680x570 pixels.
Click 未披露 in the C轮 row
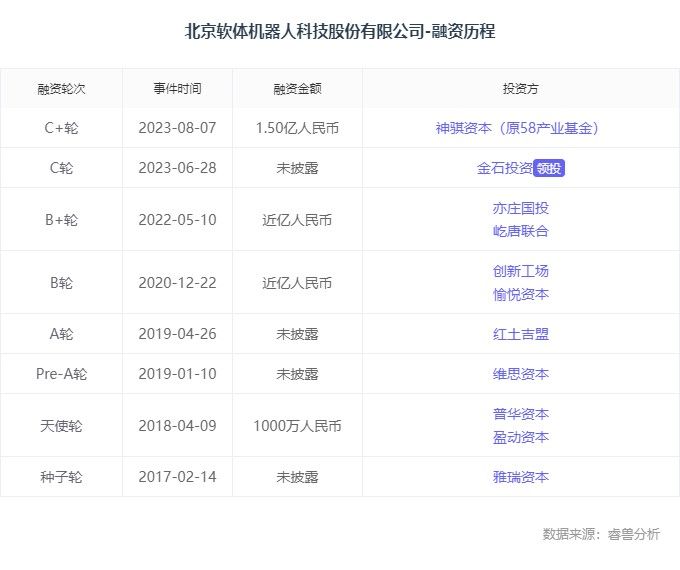tap(297, 168)
